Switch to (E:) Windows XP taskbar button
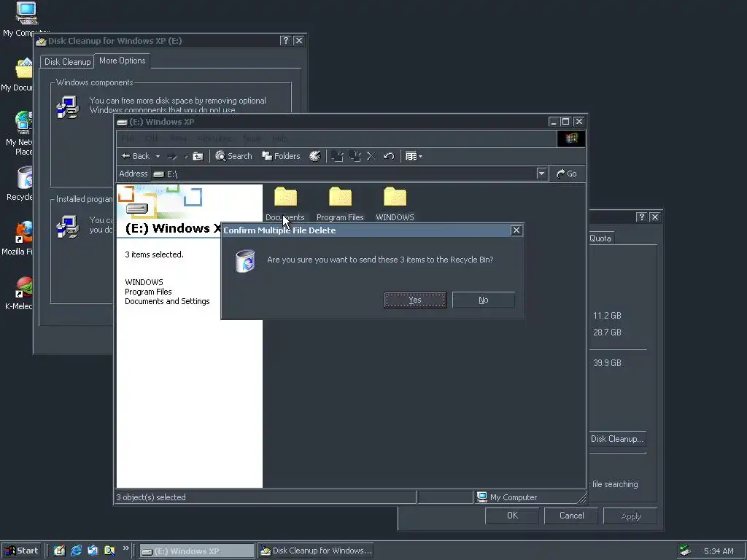Image resolution: width=747 pixels, height=560 pixels. [197, 551]
